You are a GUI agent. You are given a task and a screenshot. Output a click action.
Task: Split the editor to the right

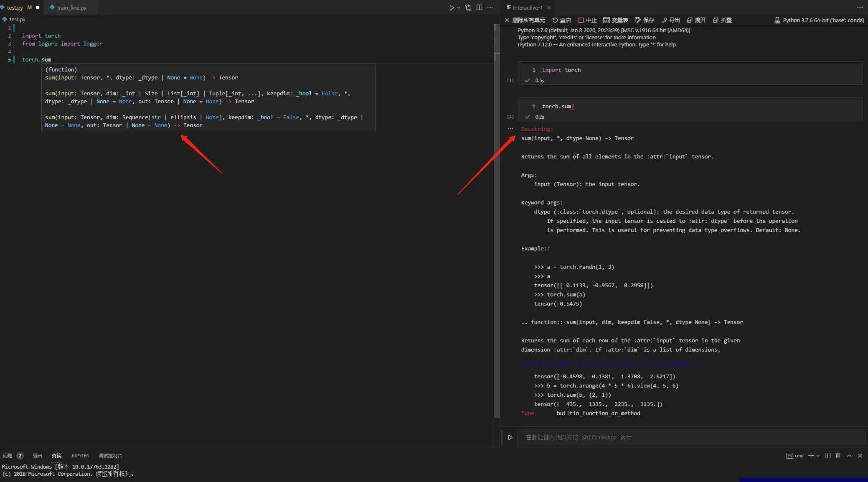pyautogui.click(x=479, y=8)
